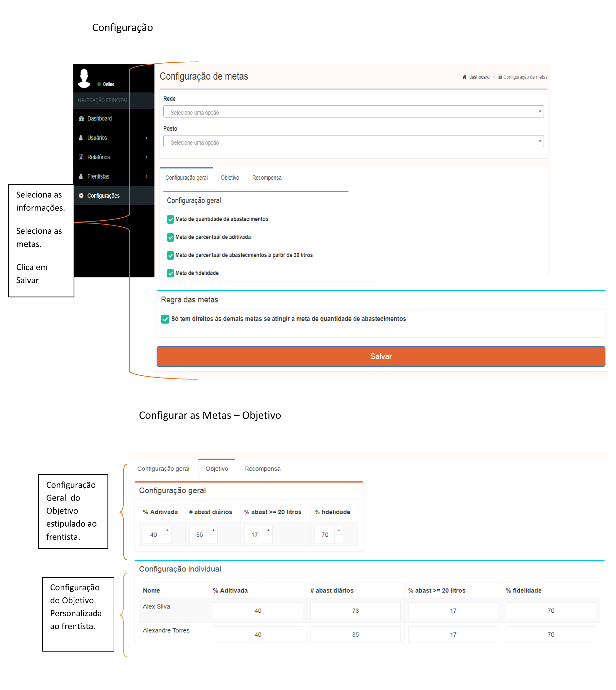
Task: Click the user avatar silhouette
Action: pyautogui.click(x=84, y=78)
